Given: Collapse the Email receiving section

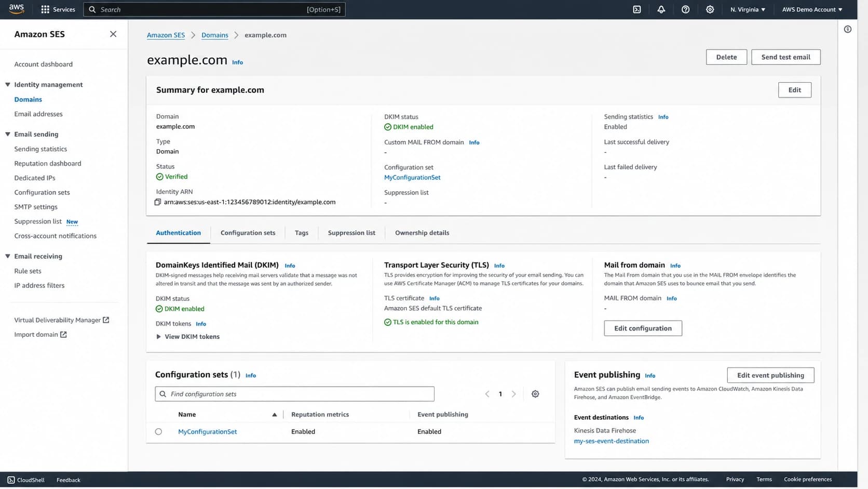Looking at the screenshot, I should tap(8, 256).
